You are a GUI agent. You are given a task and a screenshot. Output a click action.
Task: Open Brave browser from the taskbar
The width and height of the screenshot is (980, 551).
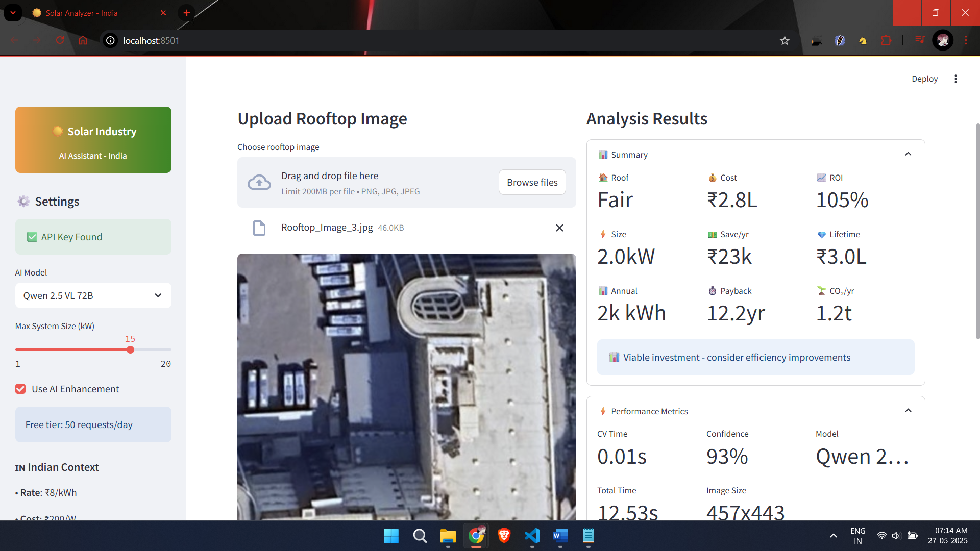pos(504,536)
